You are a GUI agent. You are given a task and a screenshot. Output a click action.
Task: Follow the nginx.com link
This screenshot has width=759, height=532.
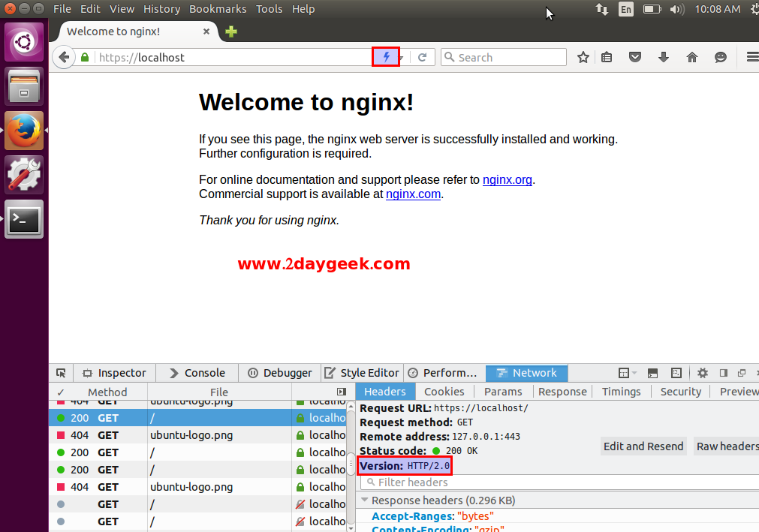[x=414, y=194]
